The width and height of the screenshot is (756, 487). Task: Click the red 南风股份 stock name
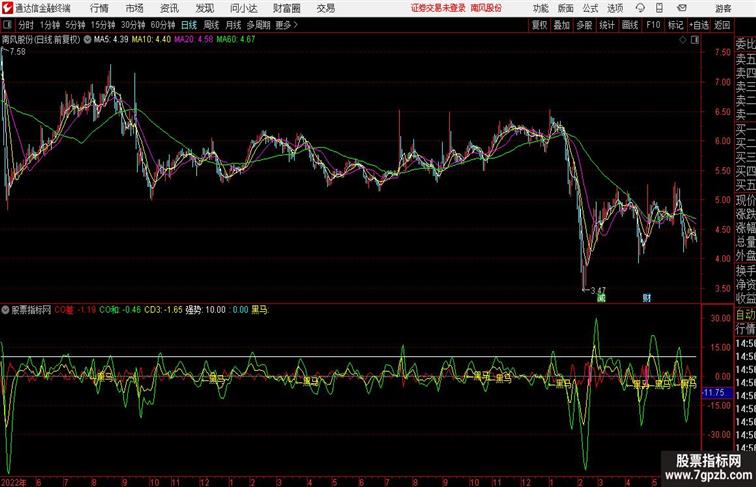(x=486, y=8)
